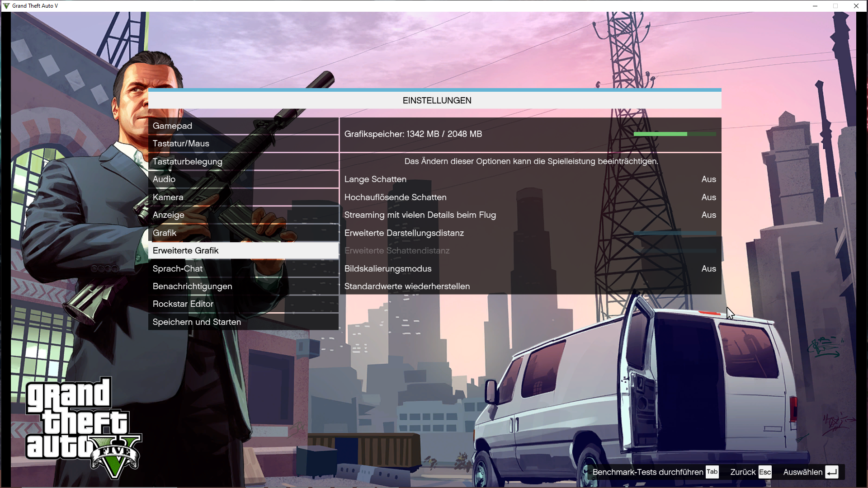Click the Esc key icon for Zurück
868x488 pixels.
(765, 472)
